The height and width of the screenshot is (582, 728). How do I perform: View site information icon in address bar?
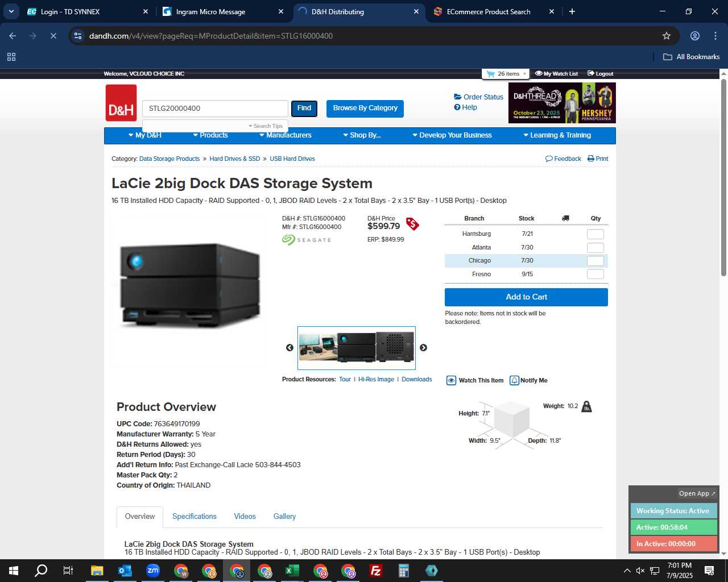[x=78, y=36]
